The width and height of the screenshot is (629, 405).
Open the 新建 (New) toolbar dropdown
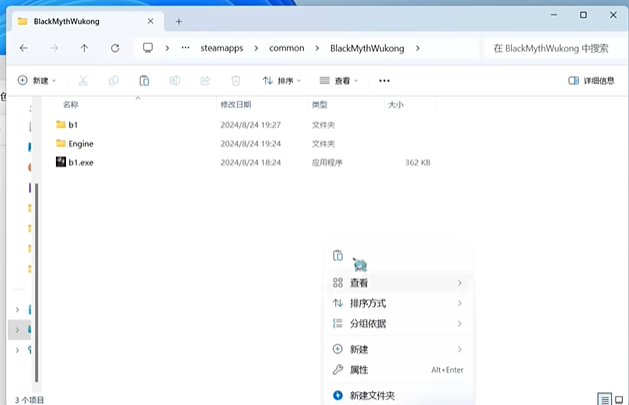click(37, 81)
